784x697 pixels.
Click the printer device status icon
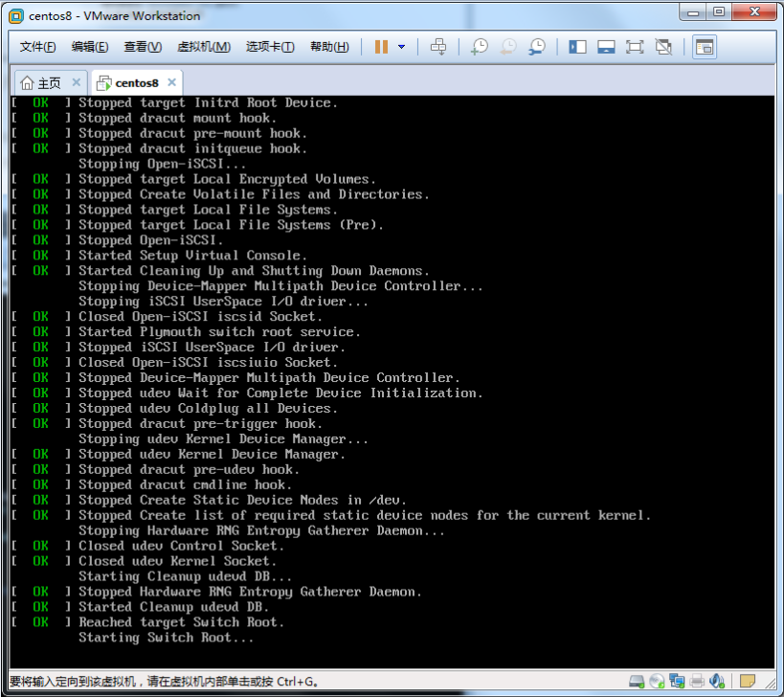(x=698, y=681)
